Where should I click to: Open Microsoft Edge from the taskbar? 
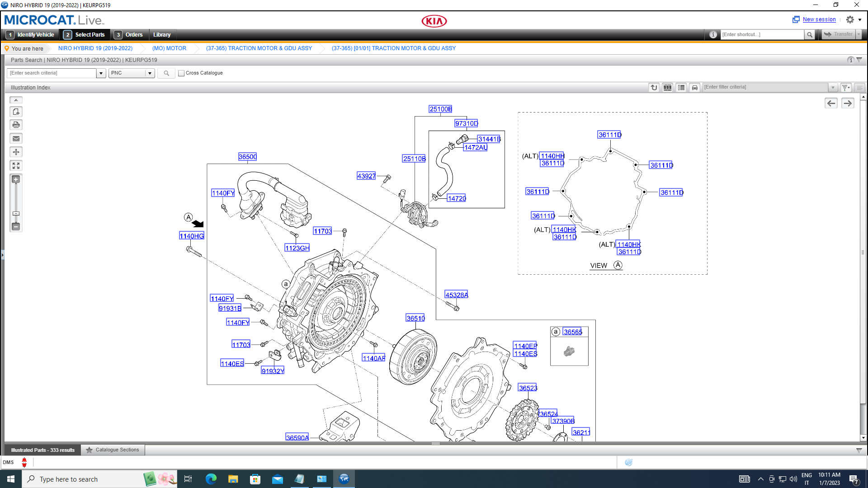click(211, 479)
